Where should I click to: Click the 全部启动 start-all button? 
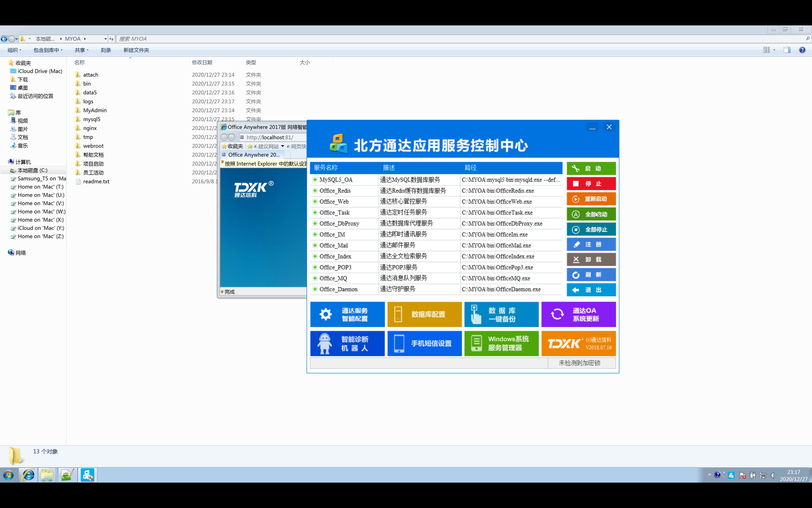click(591, 214)
